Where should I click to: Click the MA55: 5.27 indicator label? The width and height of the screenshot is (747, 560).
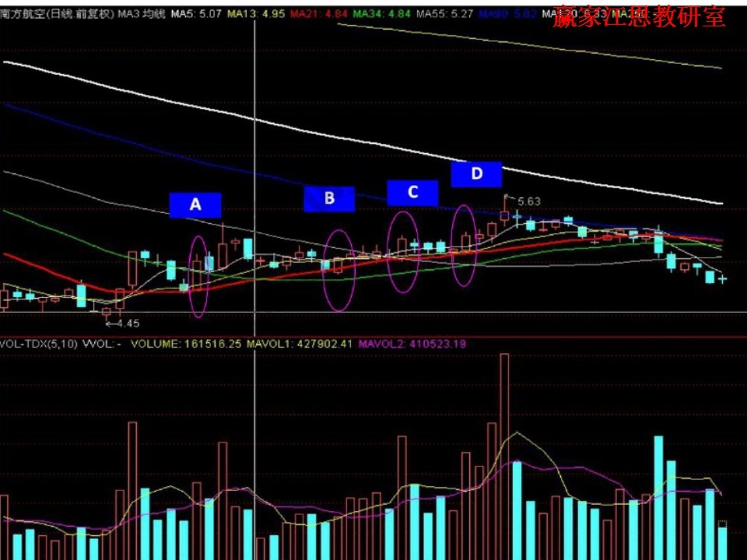(x=445, y=14)
